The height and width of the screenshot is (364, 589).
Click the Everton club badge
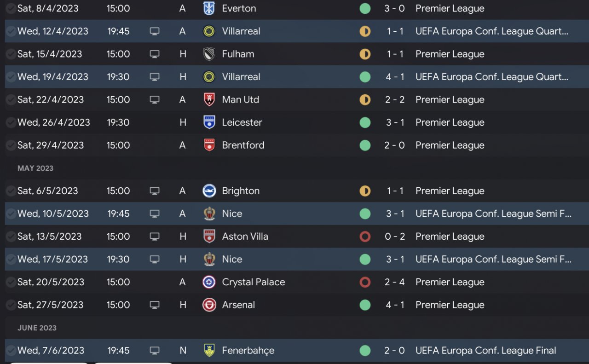pyautogui.click(x=209, y=8)
